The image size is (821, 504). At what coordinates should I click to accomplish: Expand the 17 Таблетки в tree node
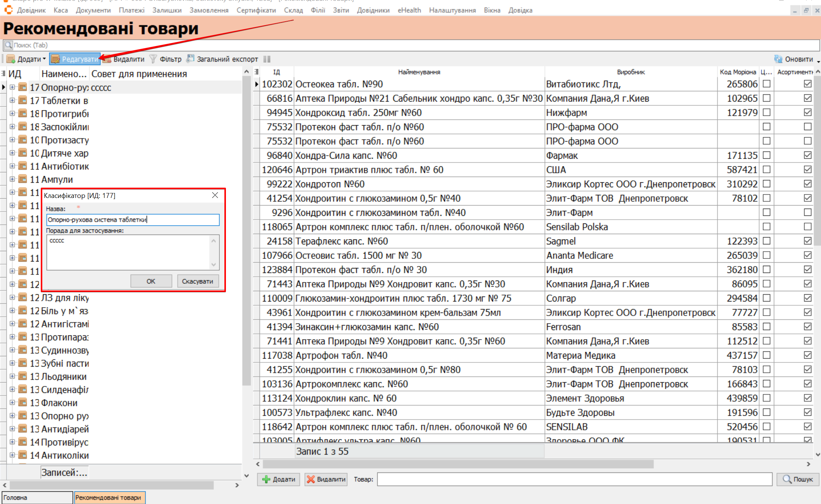12,100
